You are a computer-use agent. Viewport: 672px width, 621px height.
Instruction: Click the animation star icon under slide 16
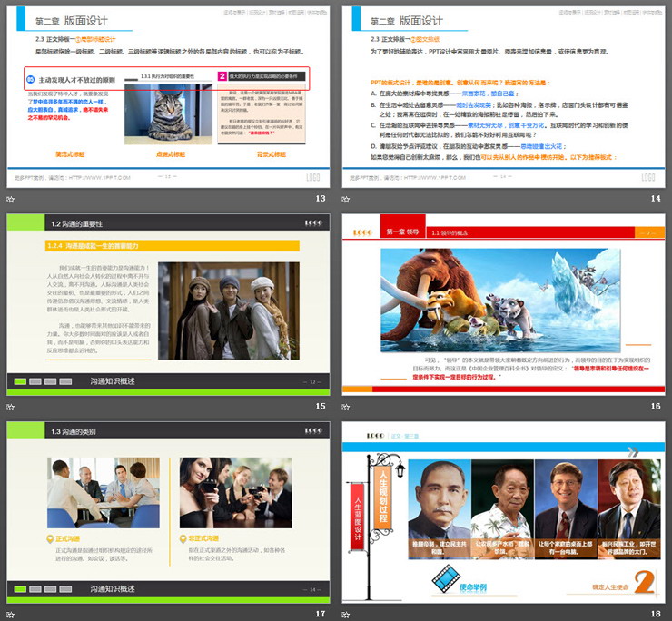pos(345,407)
